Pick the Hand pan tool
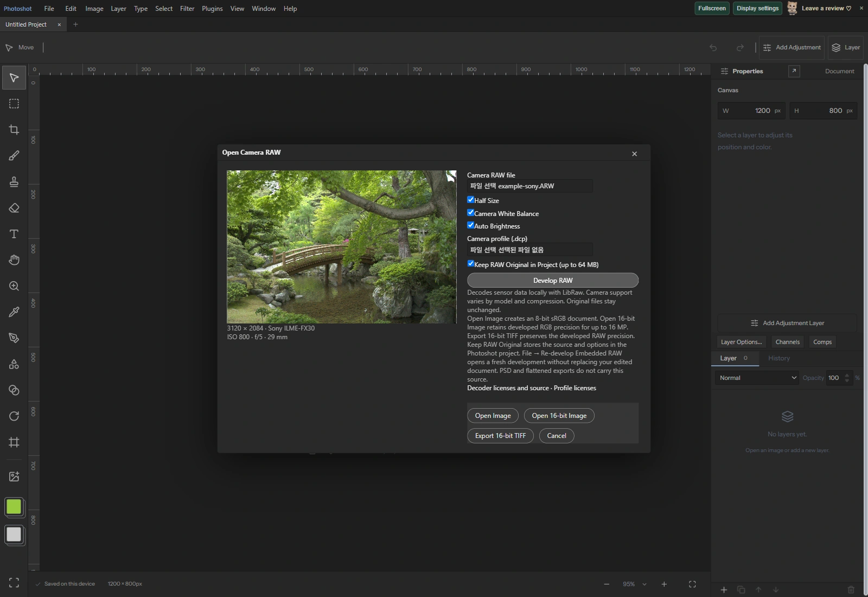The height and width of the screenshot is (597, 868). [14, 260]
